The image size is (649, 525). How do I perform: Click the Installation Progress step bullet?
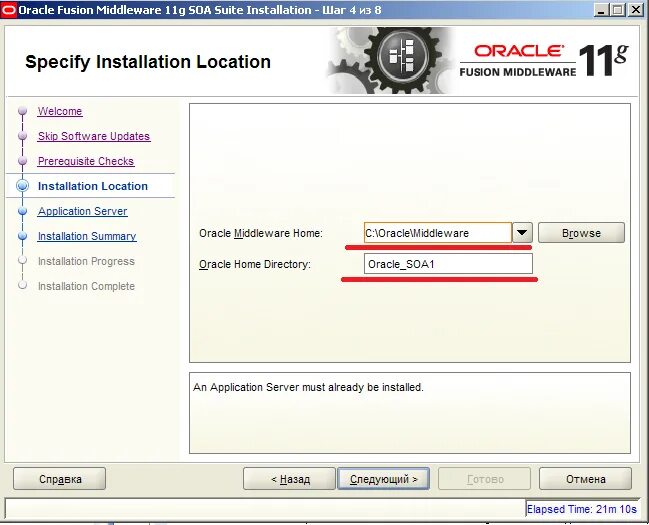(23, 260)
